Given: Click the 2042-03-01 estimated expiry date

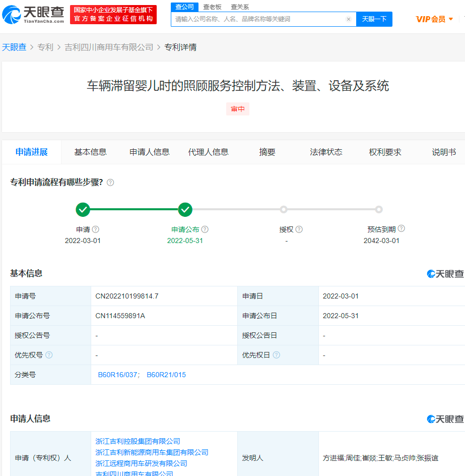Looking at the screenshot, I should 381,241.
